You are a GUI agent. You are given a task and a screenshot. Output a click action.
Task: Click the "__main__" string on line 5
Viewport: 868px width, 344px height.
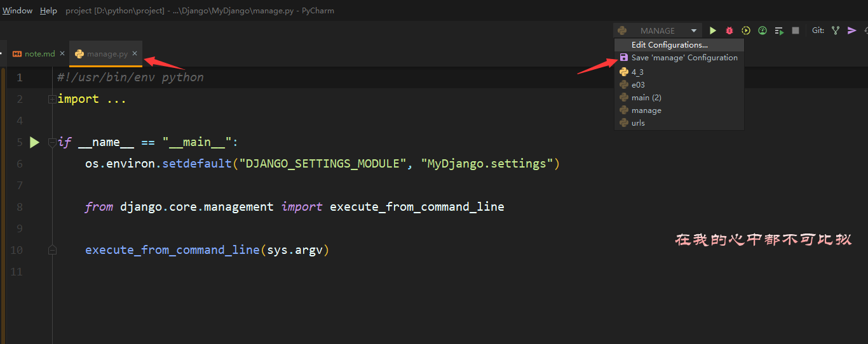pyautogui.click(x=196, y=142)
